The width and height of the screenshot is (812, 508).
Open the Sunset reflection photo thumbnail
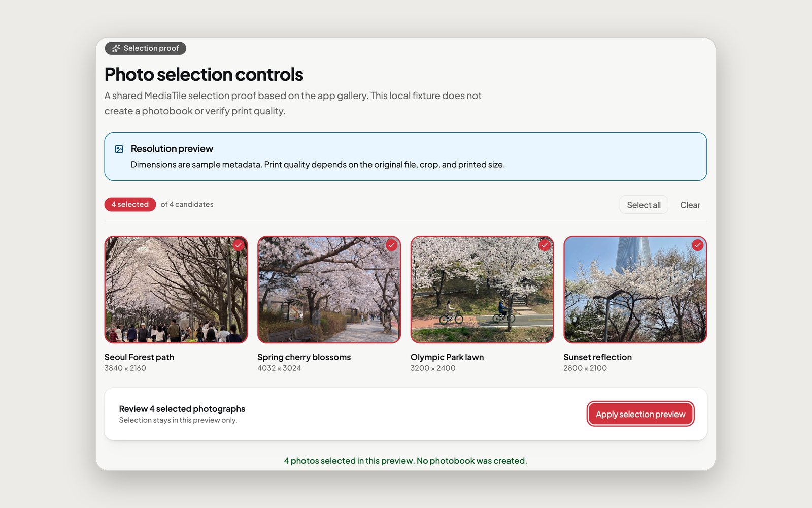[635, 290]
